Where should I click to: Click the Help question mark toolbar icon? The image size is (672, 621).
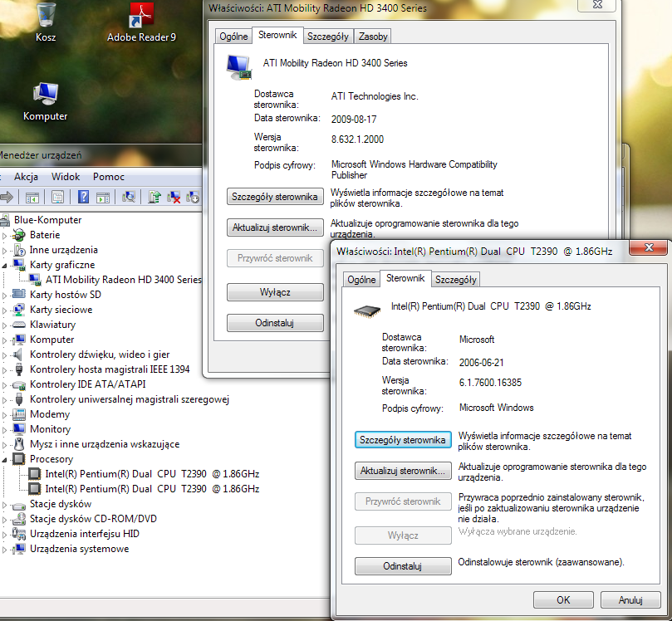[x=84, y=197]
